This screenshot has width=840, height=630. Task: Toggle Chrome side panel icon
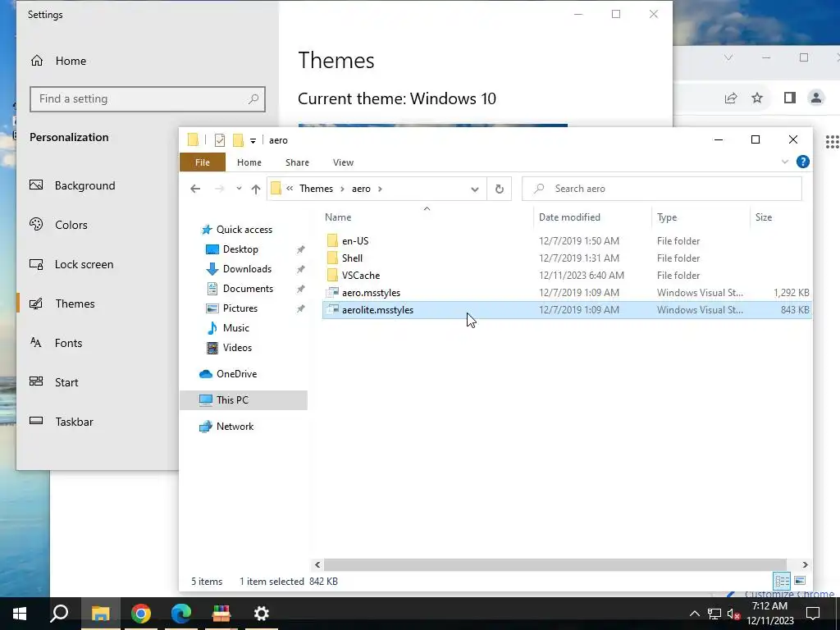(789, 98)
